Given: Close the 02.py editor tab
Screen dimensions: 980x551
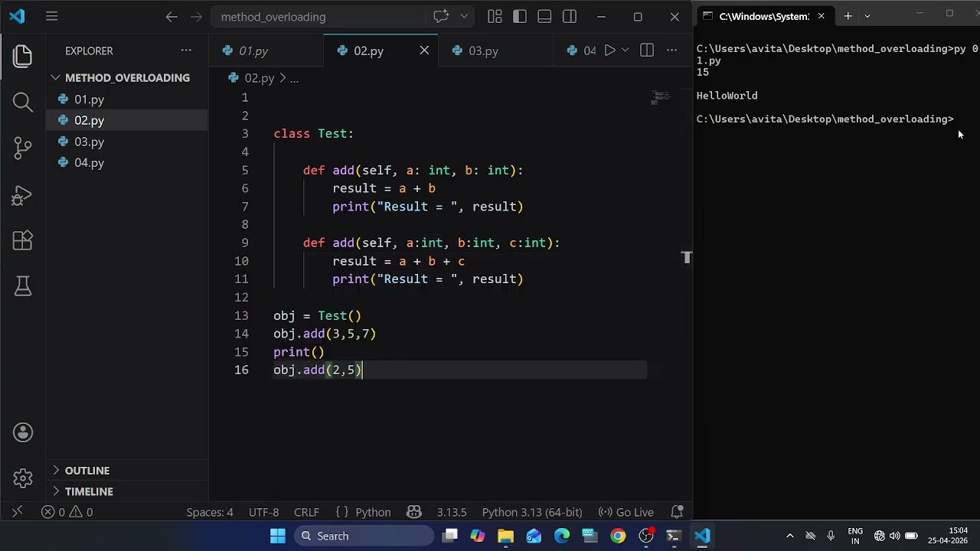Looking at the screenshot, I should [424, 51].
